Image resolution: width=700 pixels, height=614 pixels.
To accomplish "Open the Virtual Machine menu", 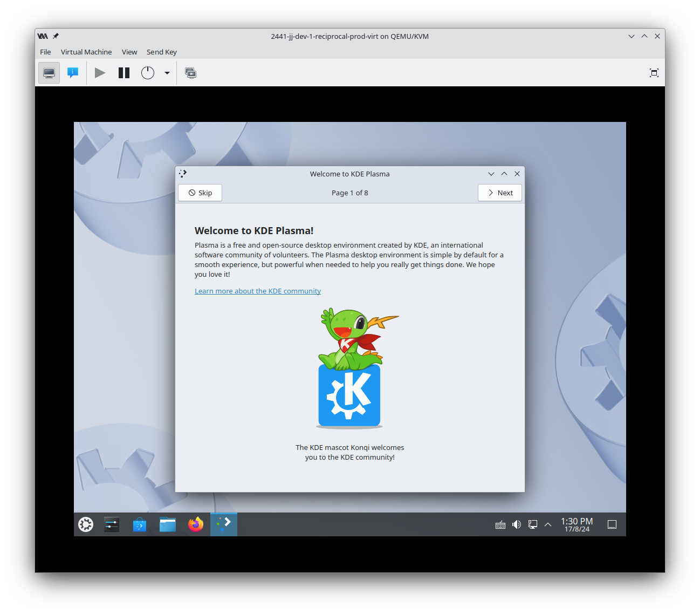I will point(86,52).
